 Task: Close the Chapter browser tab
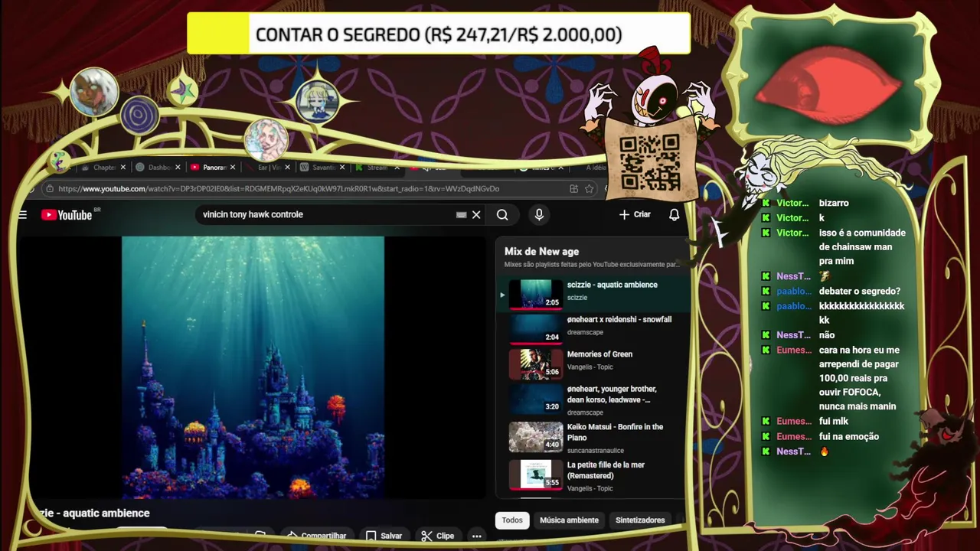(123, 168)
